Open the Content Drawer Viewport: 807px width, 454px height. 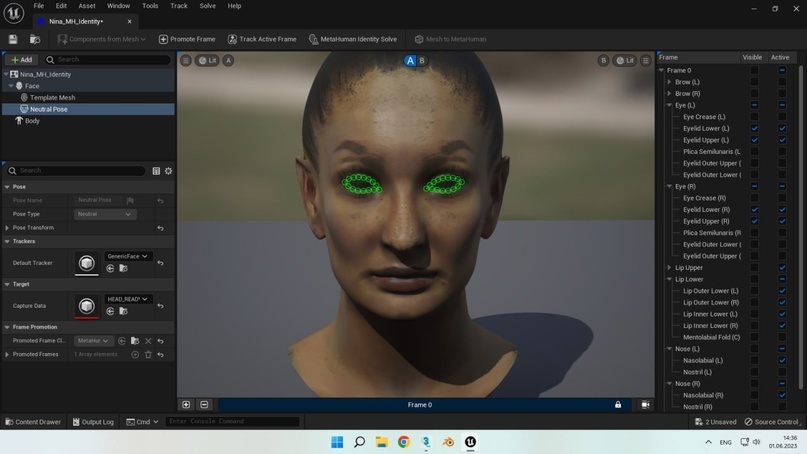(33, 422)
